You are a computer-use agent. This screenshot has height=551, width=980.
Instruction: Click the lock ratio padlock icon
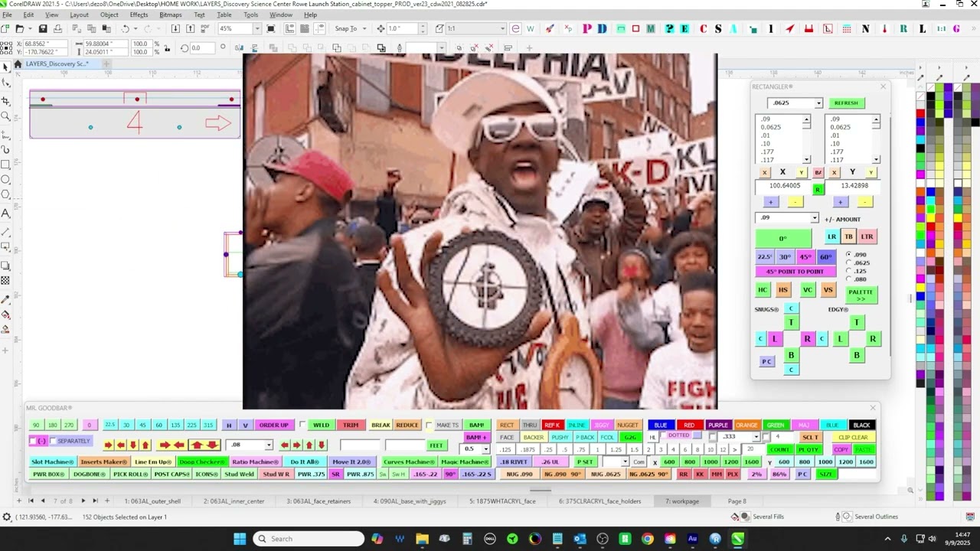167,48
